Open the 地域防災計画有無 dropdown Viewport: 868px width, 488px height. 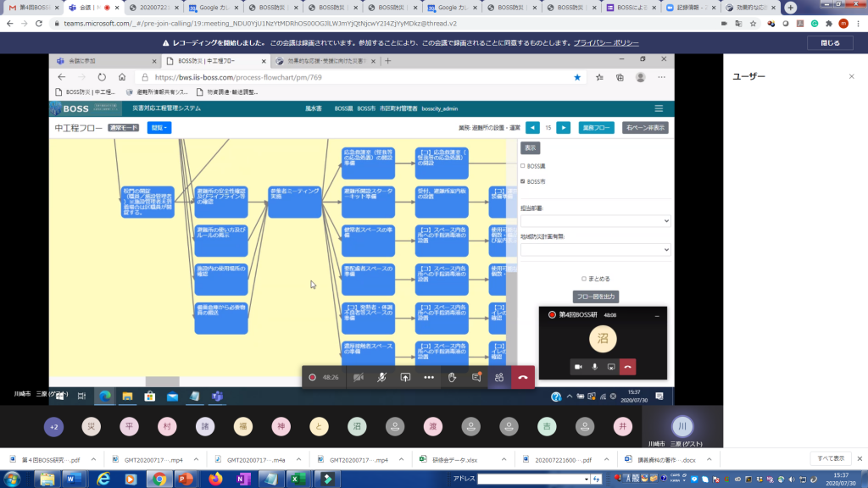595,251
